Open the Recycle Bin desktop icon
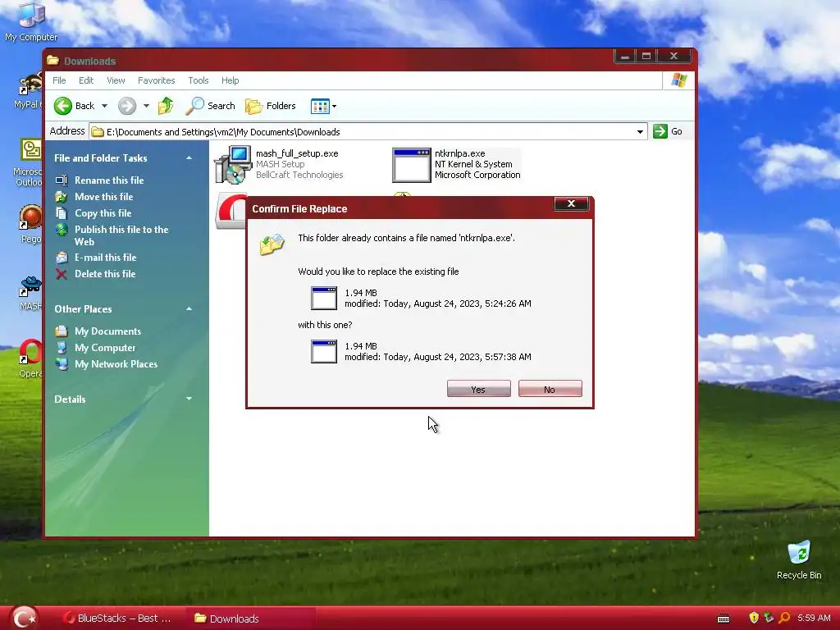The image size is (840, 630). (799, 560)
